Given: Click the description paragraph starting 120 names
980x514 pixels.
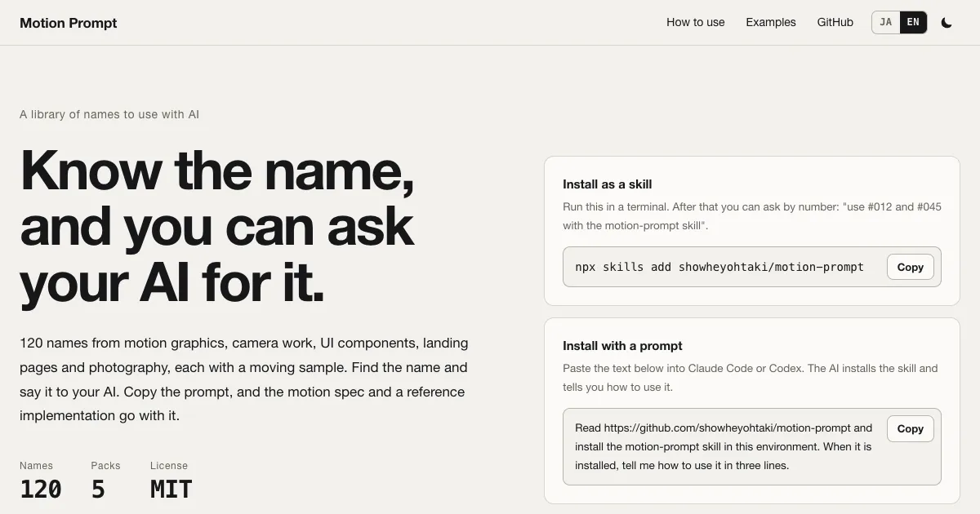Looking at the screenshot, I should coord(244,379).
